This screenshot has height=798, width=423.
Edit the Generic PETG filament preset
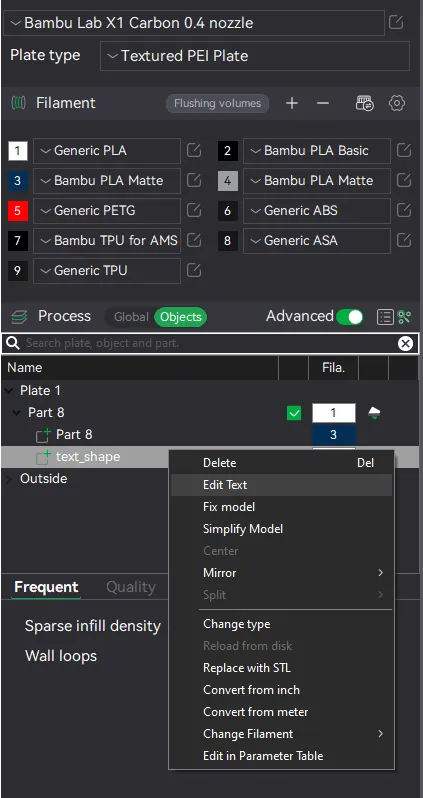click(194, 211)
